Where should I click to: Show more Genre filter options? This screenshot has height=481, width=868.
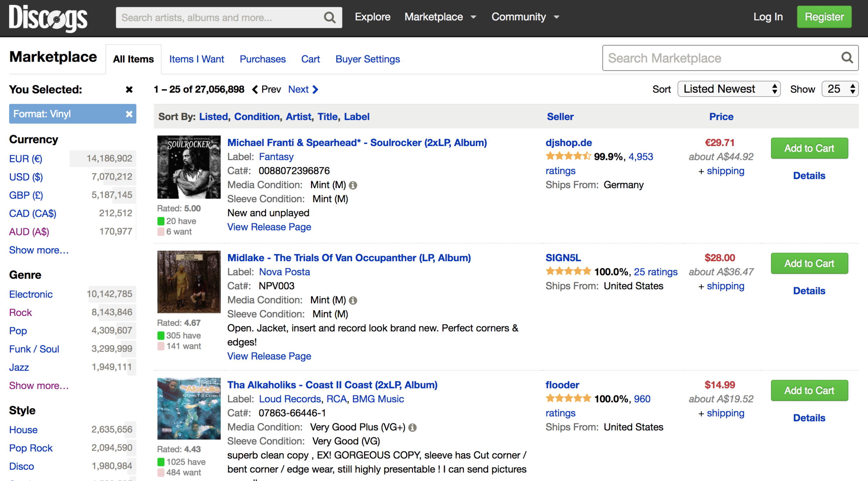tap(39, 386)
